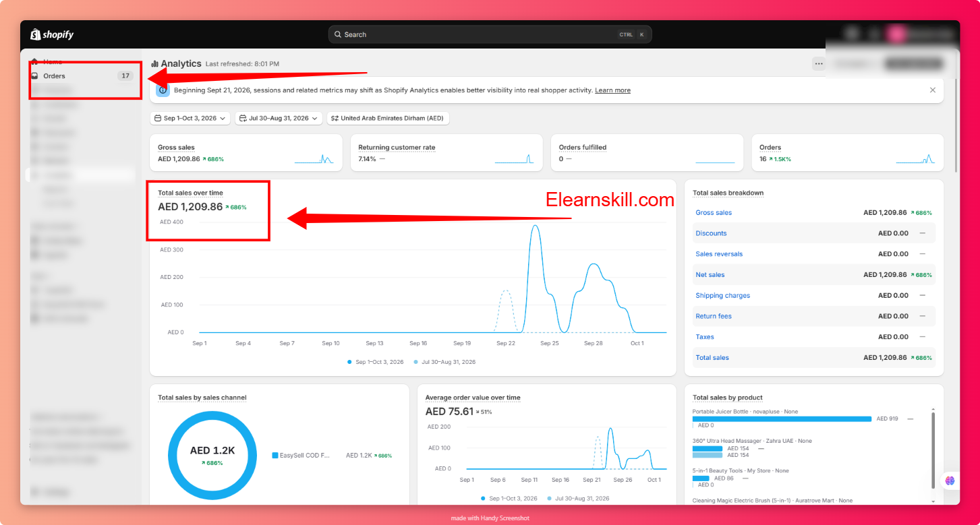
Task: Select the EasySell COD F... channel legend entry
Action: click(x=301, y=456)
